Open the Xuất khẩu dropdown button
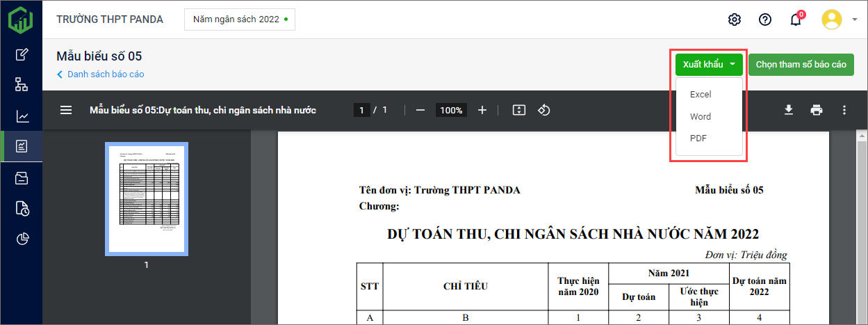 pyautogui.click(x=709, y=65)
